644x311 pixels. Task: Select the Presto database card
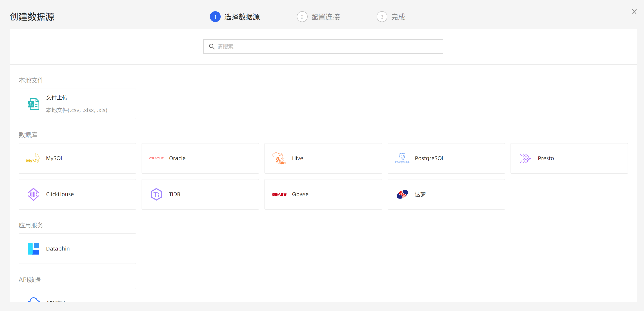pyautogui.click(x=569, y=158)
